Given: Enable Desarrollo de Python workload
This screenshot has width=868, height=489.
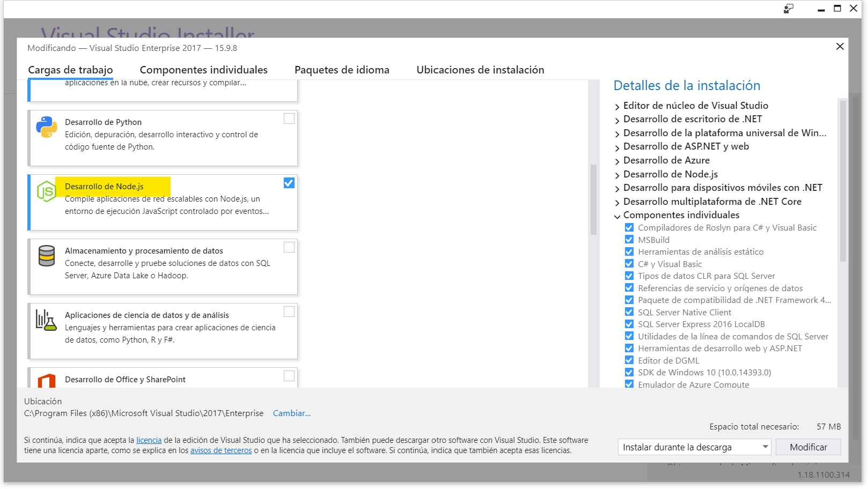Looking at the screenshot, I should [x=289, y=118].
